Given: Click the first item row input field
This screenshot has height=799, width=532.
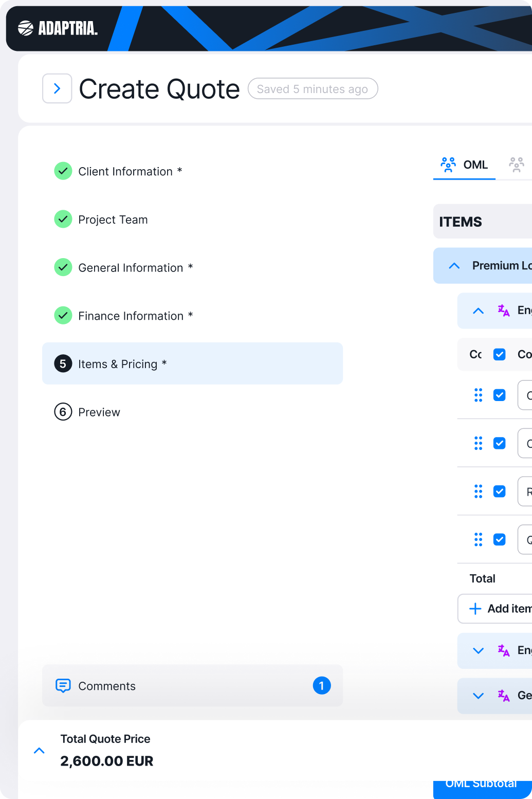Looking at the screenshot, I should (x=525, y=395).
